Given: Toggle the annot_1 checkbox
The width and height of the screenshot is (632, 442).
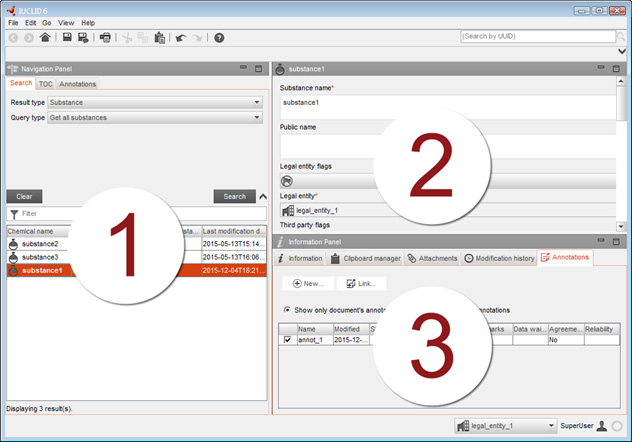Looking at the screenshot, I should tap(287, 340).
